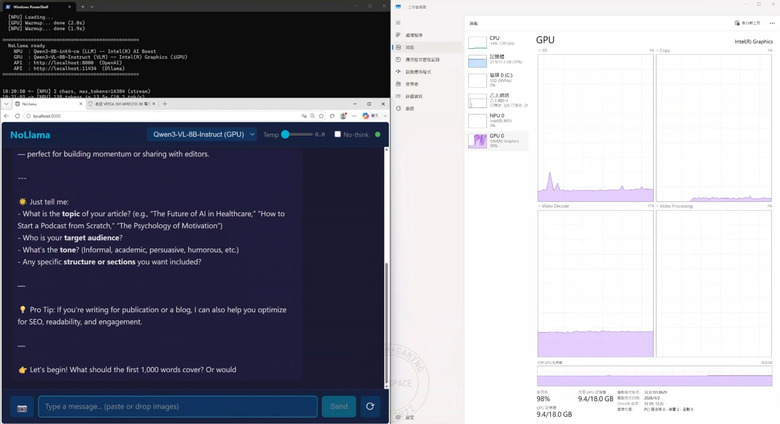
Task: Open Qwen3-VL-8B-Instruct (GPU) model dropdown
Action: coord(202,134)
